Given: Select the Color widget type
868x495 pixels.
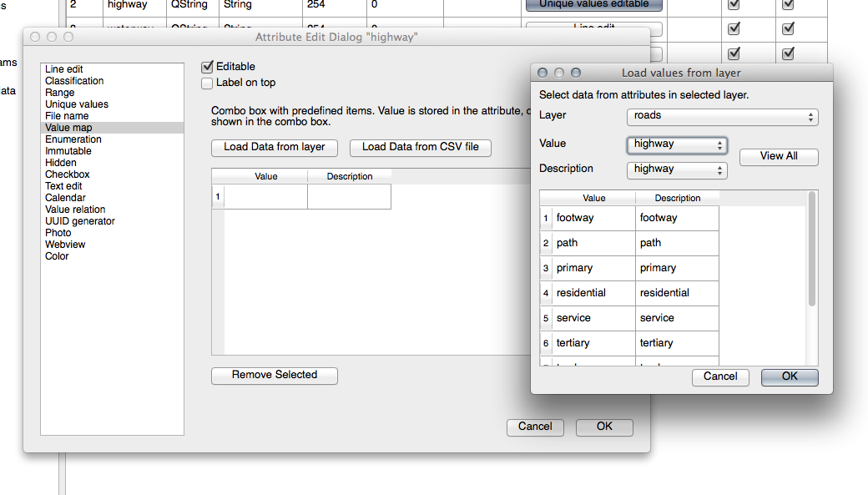Looking at the screenshot, I should pyautogui.click(x=57, y=256).
